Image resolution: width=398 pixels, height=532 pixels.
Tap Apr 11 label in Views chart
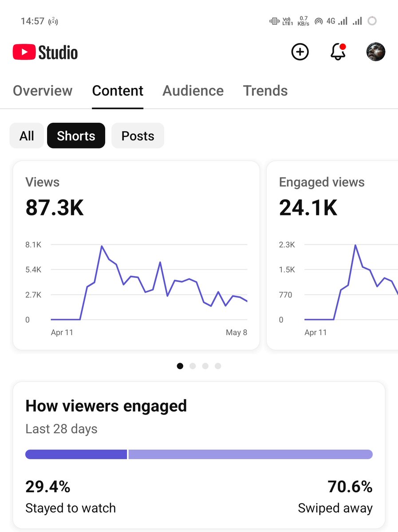pos(62,332)
